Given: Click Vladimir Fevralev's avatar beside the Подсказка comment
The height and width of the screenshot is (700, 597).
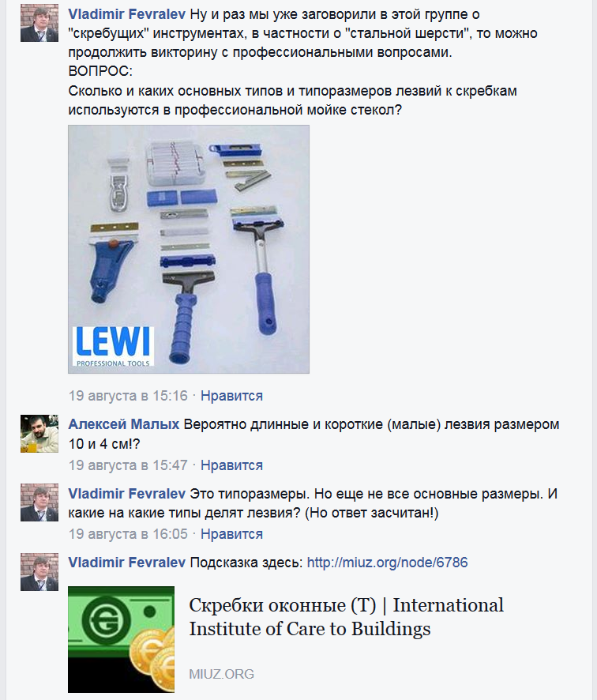Looking at the screenshot, I should [x=39, y=572].
